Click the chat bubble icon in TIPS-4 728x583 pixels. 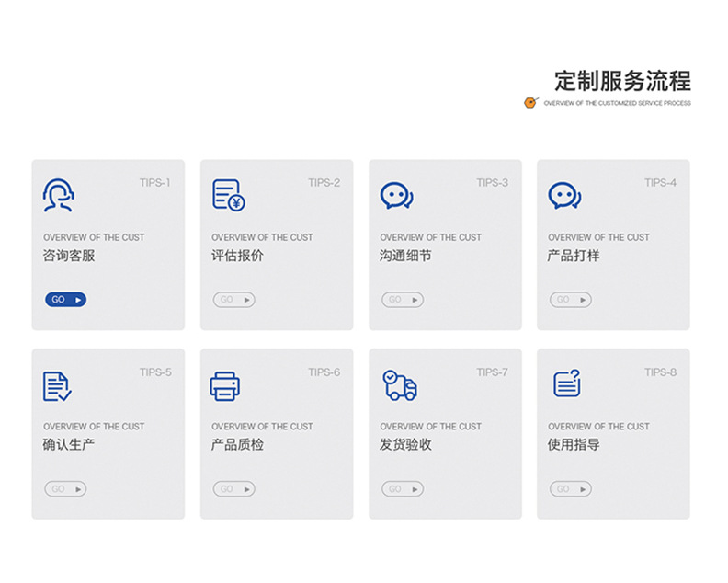564,195
